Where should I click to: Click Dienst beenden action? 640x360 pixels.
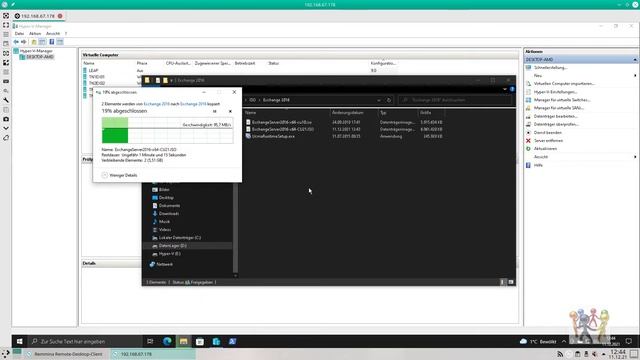click(547, 132)
